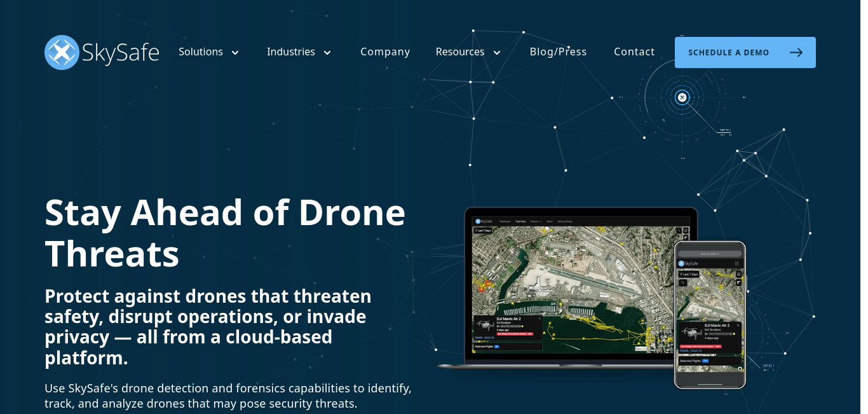
Task: Expand the Resources dropdown chevron
Action: tap(497, 53)
